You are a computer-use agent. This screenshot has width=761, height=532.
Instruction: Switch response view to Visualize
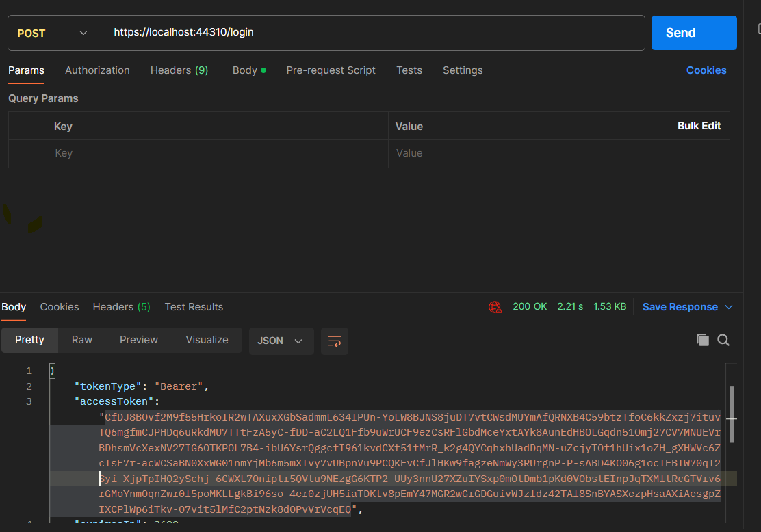[x=207, y=340]
